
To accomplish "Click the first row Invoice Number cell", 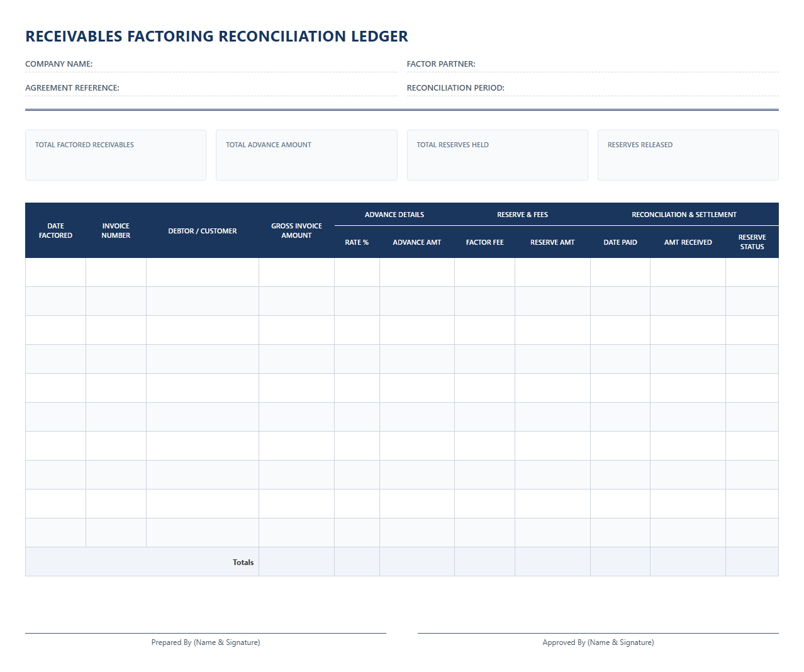I will [116, 272].
